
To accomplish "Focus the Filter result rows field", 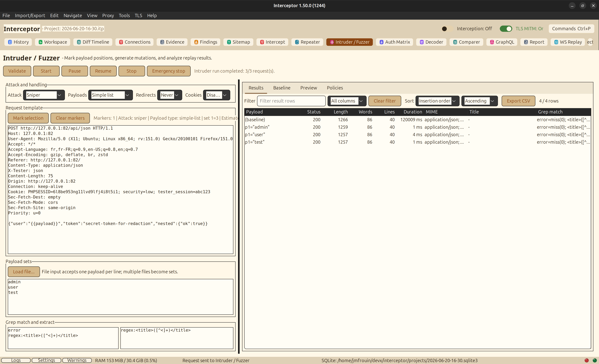I will pyautogui.click(x=291, y=101).
